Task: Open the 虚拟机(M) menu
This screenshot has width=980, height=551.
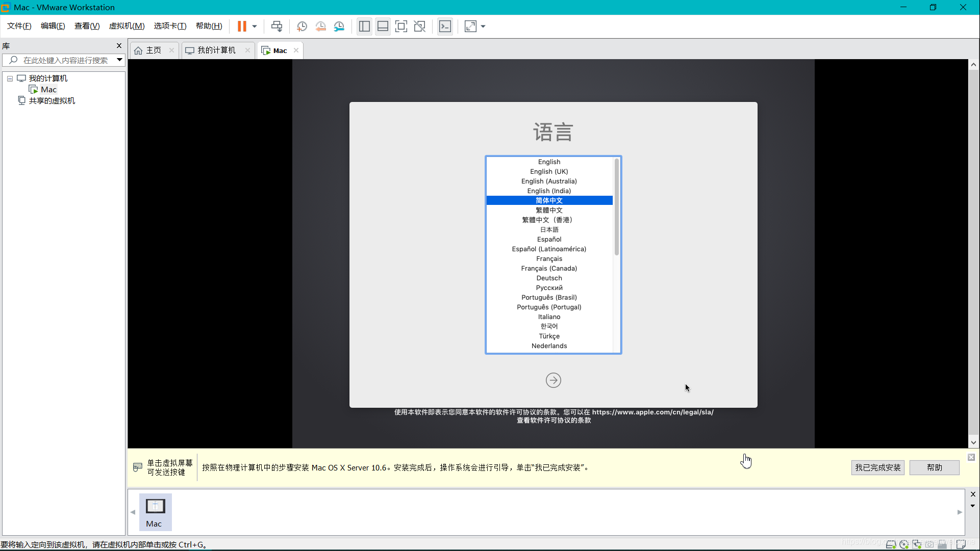Action: coord(127,26)
